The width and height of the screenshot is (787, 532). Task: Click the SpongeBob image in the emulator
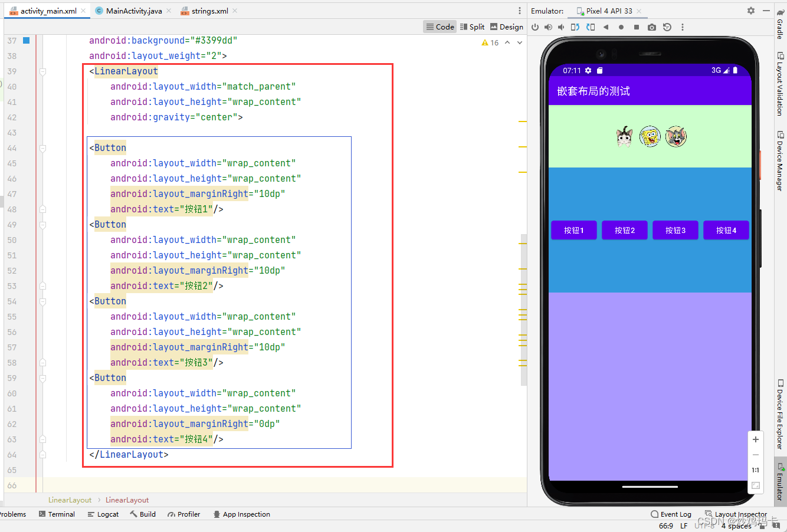point(650,137)
